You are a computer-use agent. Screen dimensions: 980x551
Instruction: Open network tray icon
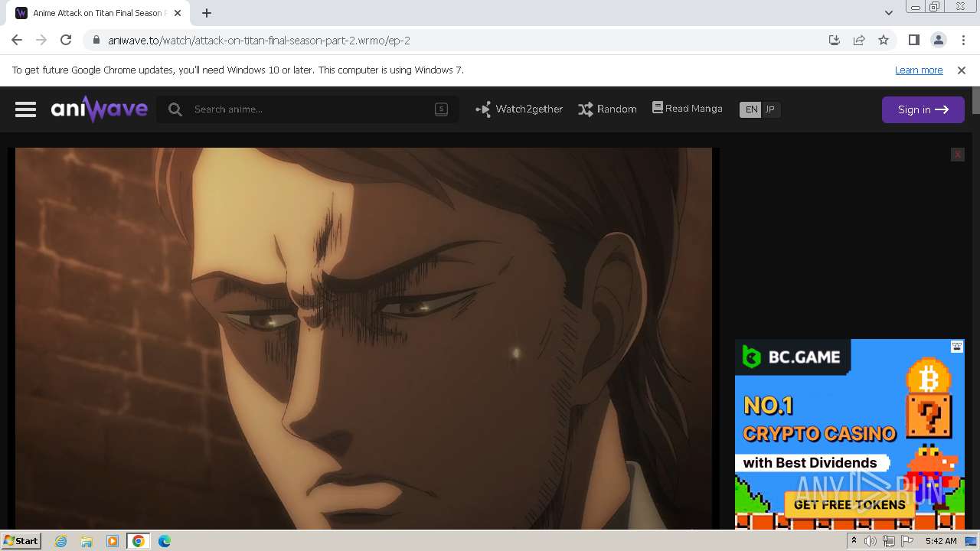click(x=889, y=541)
